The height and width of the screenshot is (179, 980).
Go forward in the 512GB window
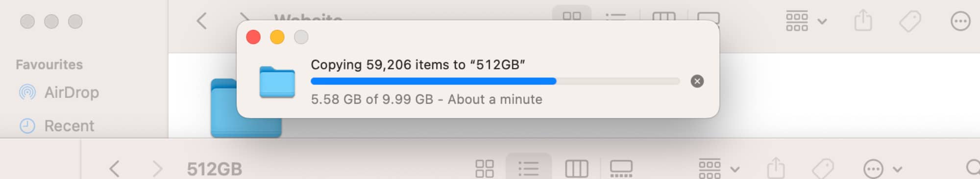157,169
